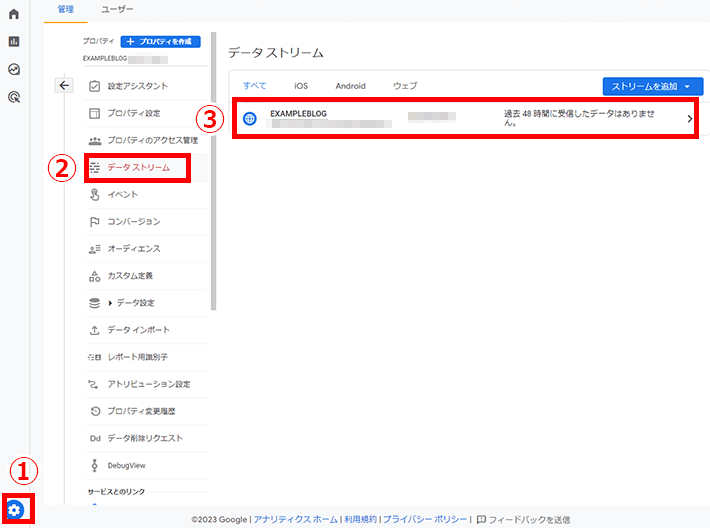Open the Reports bar-chart icon
The height and width of the screenshot is (528, 710).
pos(14,42)
